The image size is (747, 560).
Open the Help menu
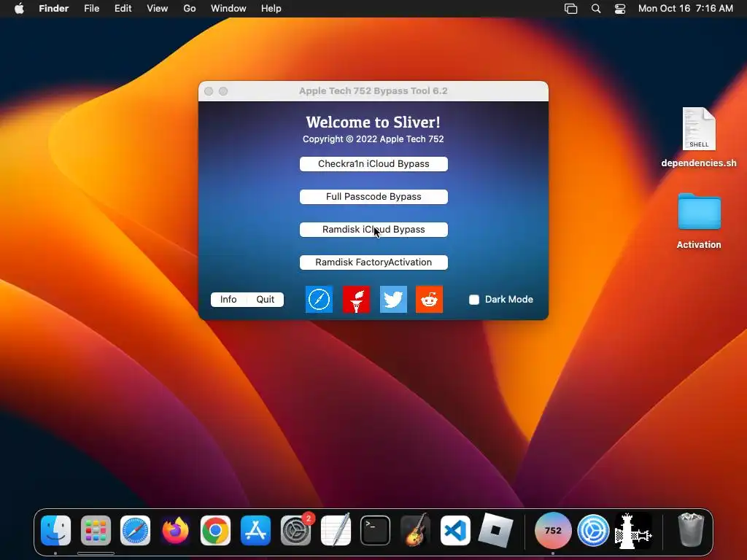coord(271,9)
